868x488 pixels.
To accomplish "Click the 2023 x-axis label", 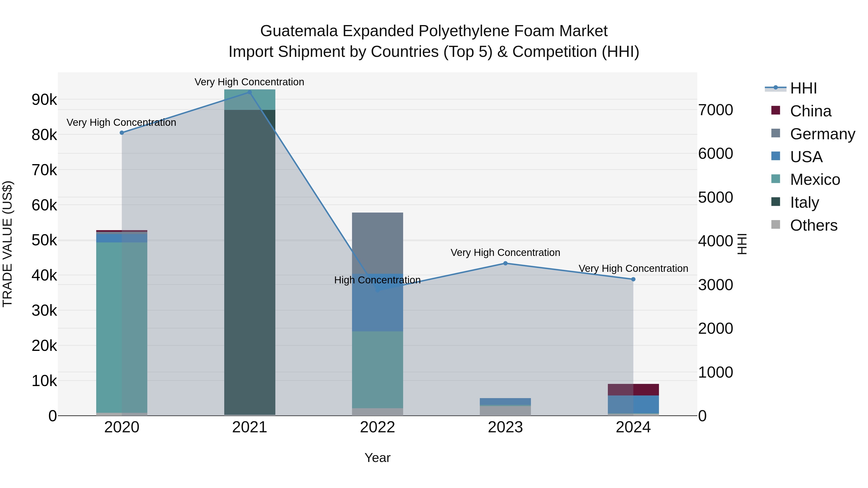I will pos(505,427).
